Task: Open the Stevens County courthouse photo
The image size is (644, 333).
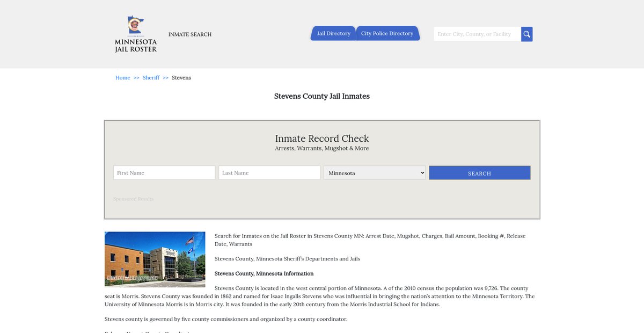Action: point(155,259)
